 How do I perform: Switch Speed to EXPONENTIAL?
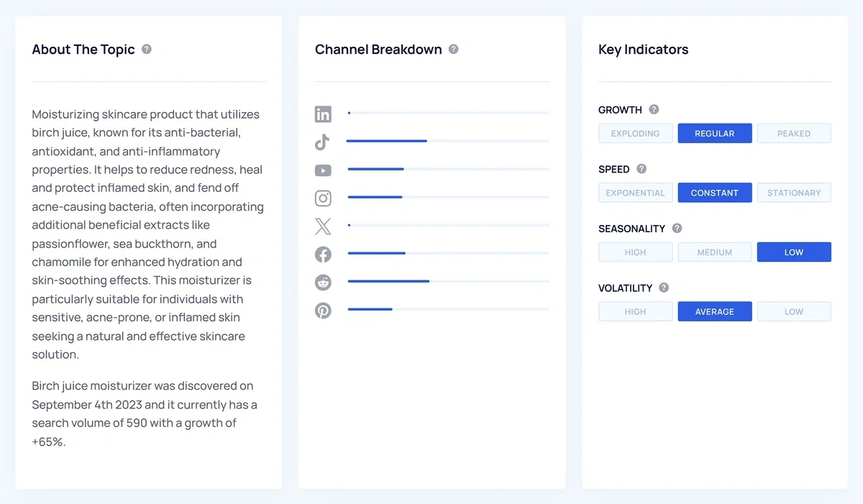pos(635,193)
